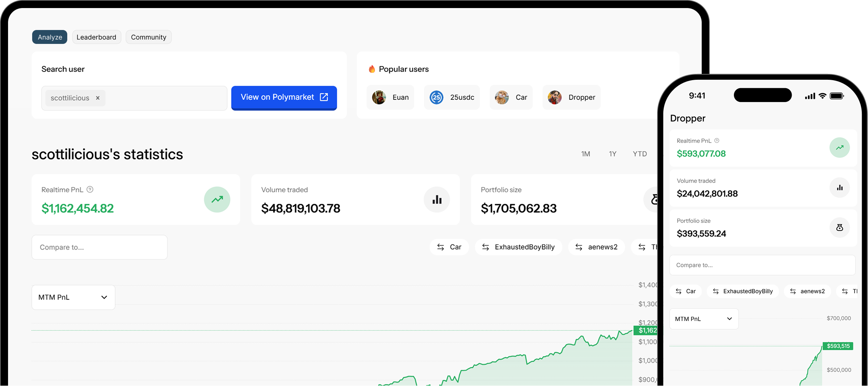Open the MTM PnL metric dropdown

click(73, 297)
